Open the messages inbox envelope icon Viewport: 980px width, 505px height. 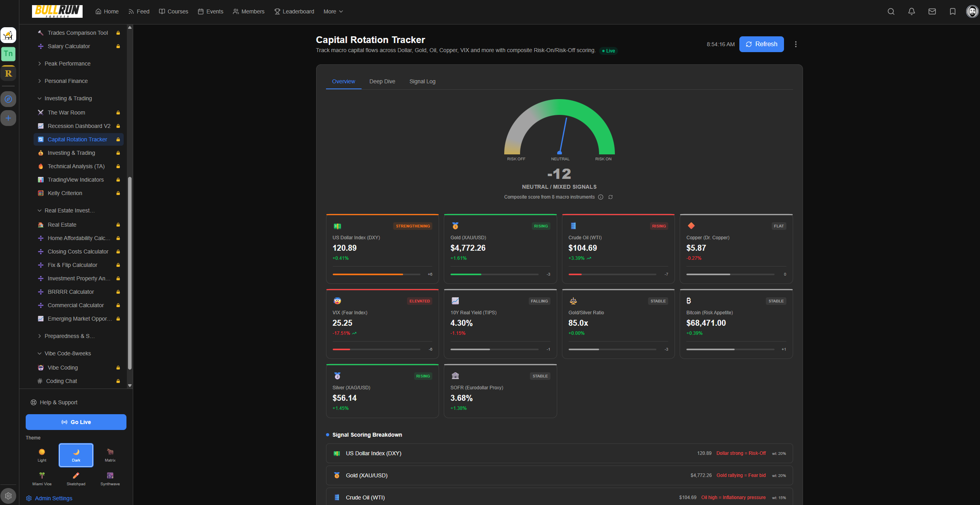[932, 11]
